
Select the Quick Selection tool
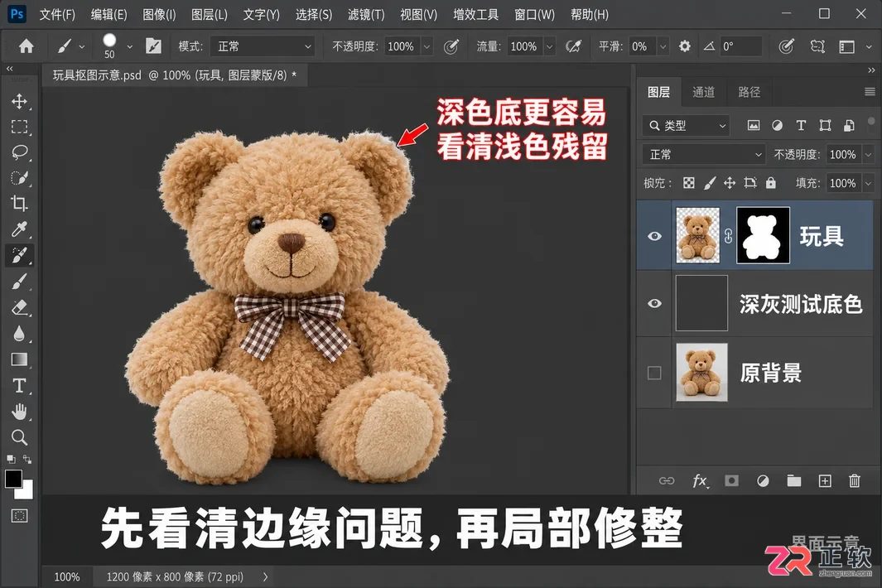[19, 178]
